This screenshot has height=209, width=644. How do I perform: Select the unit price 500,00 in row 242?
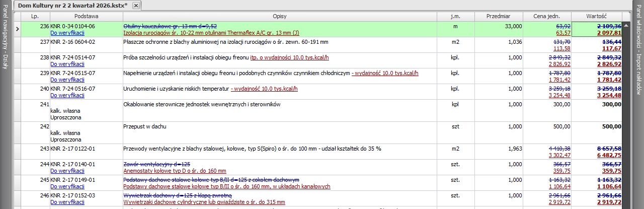click(x=561, y=126)
